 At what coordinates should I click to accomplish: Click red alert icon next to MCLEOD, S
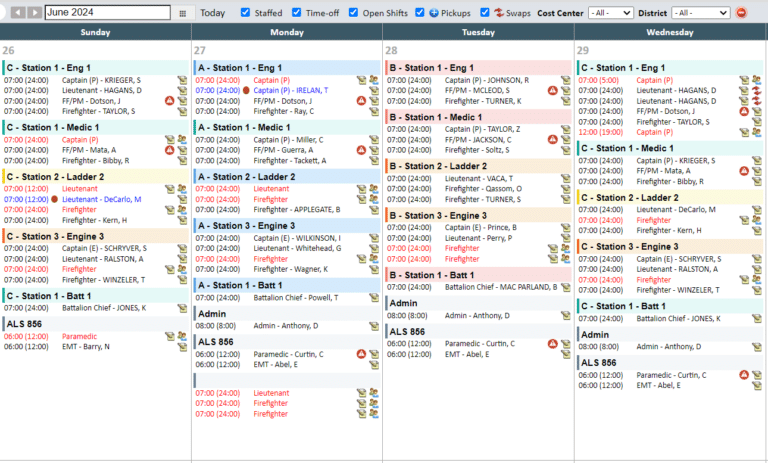tap(552, 91)
